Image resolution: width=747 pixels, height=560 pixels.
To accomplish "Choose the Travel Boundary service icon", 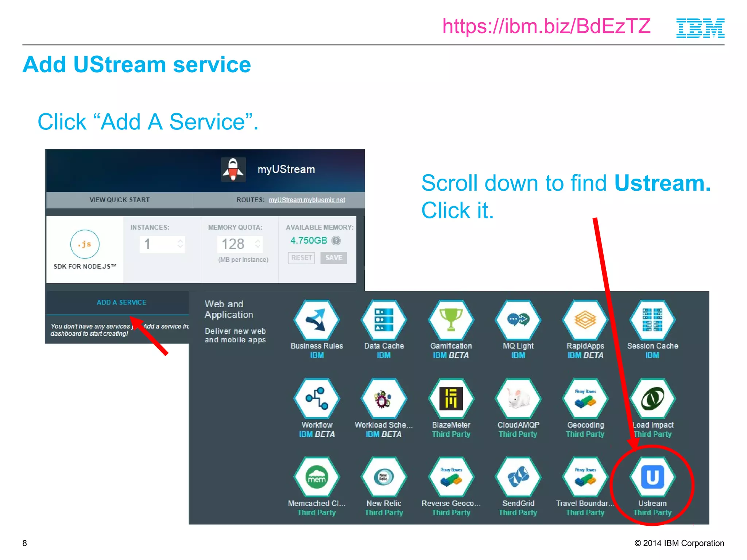I will [x=585, y=477].
